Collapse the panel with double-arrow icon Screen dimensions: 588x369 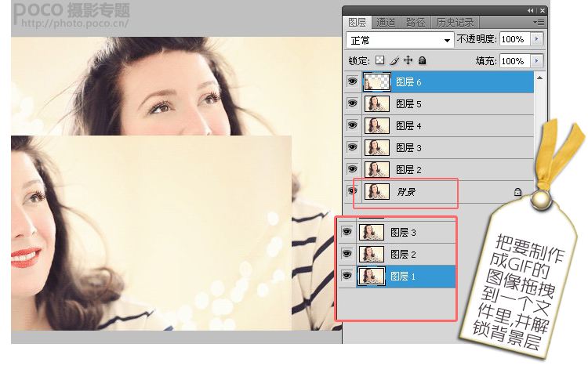click(x=530, y=10)
